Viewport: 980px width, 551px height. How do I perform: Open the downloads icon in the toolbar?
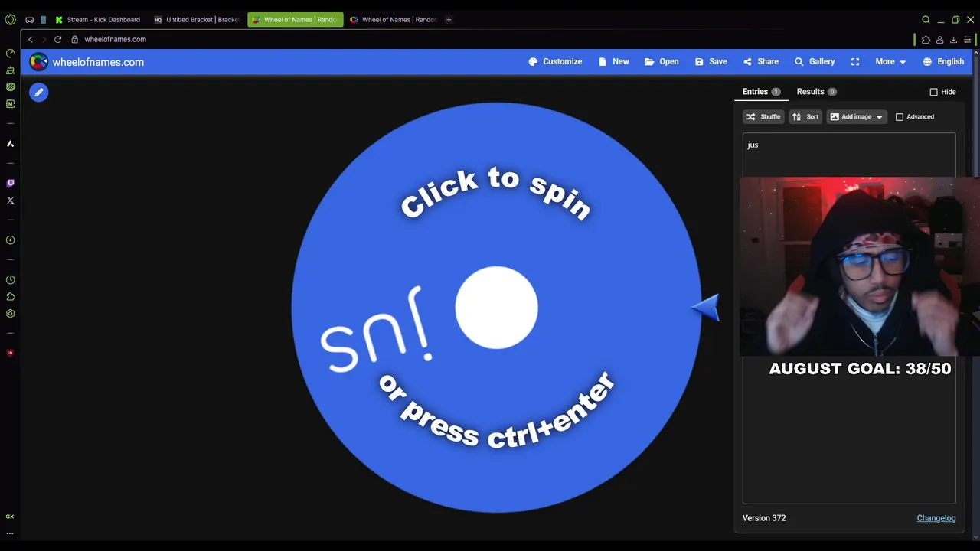(953, 40)
